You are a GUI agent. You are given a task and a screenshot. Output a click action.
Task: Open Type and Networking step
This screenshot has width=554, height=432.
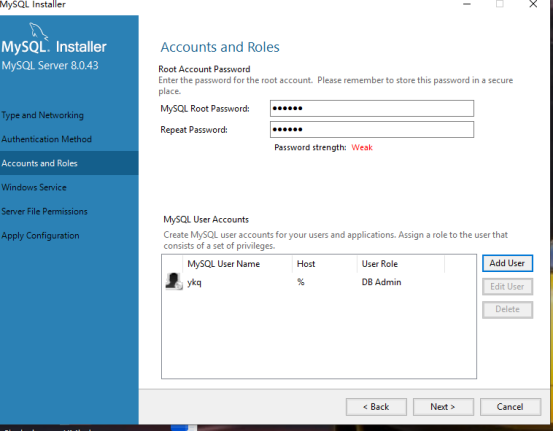tap(42, 115)
